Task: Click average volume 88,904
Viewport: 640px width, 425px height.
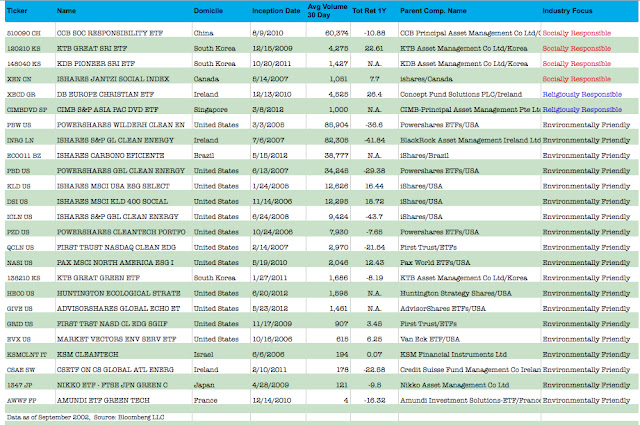Action: [x=336, y=125]
